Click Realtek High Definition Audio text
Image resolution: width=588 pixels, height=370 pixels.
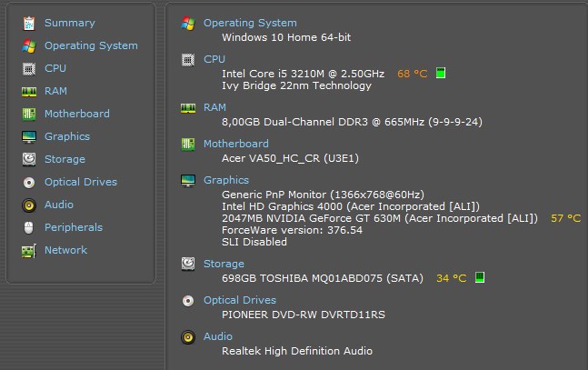point(297,351)
